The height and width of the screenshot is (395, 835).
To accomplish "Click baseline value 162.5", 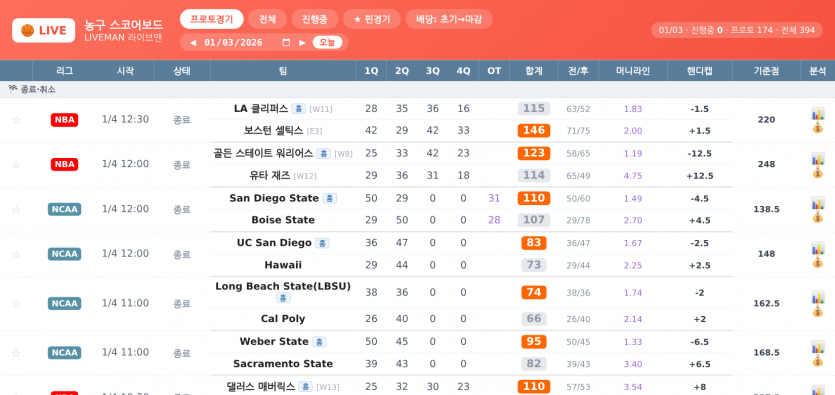I will coord(766,303).
